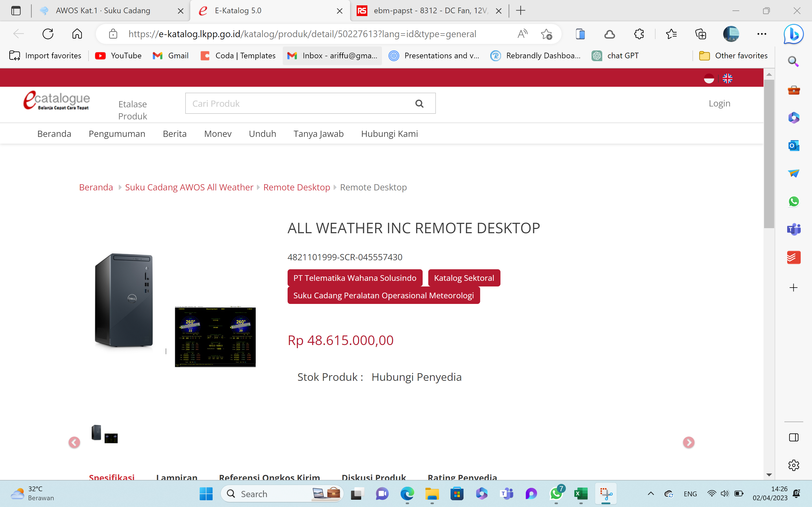Click the browser home icon
The image size is (812, 507).
(x=77, y=34)
